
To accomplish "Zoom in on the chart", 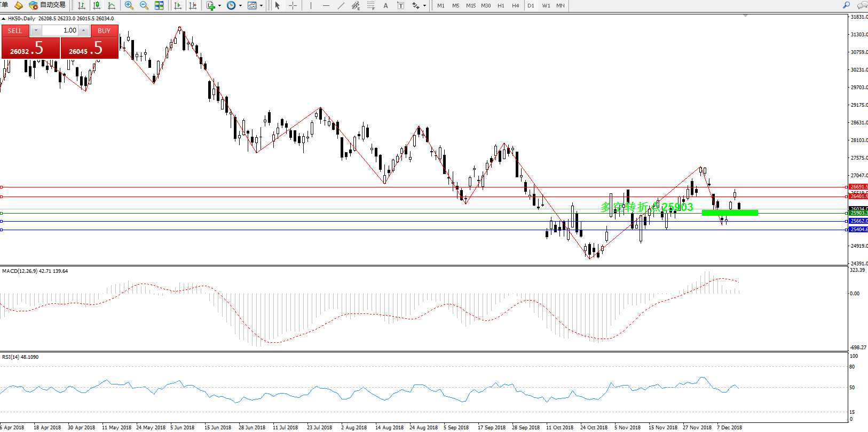I will [x=129, y=5].
